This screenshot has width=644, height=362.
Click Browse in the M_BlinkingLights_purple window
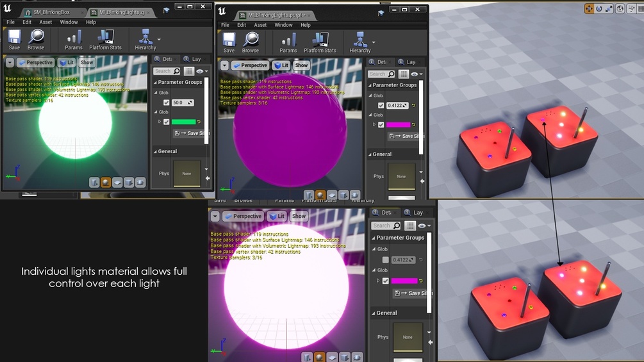tap(251, 43)
